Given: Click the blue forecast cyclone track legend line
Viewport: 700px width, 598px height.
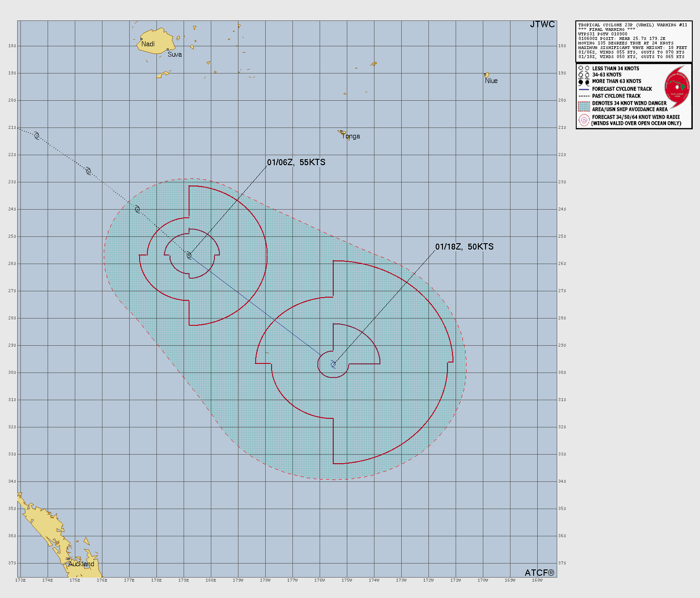Looking at the screenshot, I should point(583,89).
